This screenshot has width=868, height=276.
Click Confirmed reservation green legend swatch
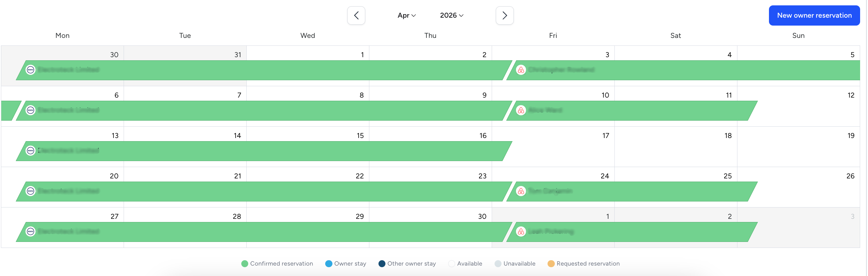click(245, 264)
